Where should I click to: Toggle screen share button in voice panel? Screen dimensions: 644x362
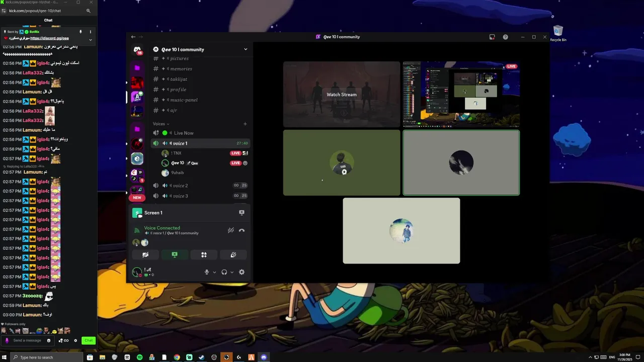click(175, 255)
